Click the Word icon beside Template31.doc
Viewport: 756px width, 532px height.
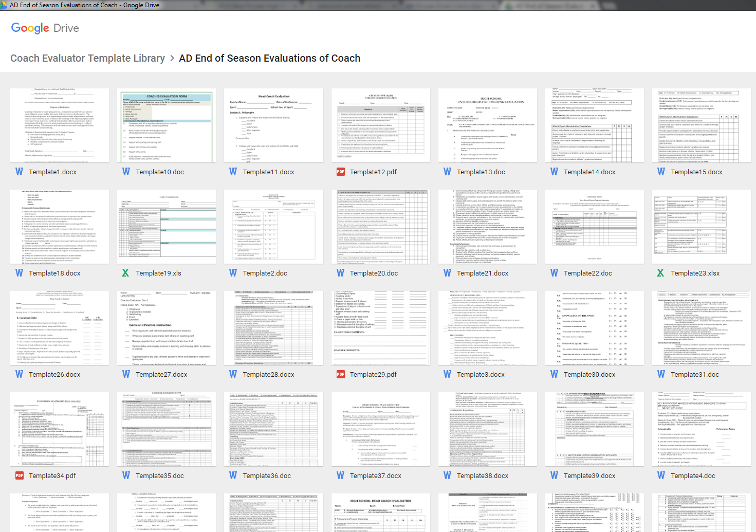click(661, 374)
